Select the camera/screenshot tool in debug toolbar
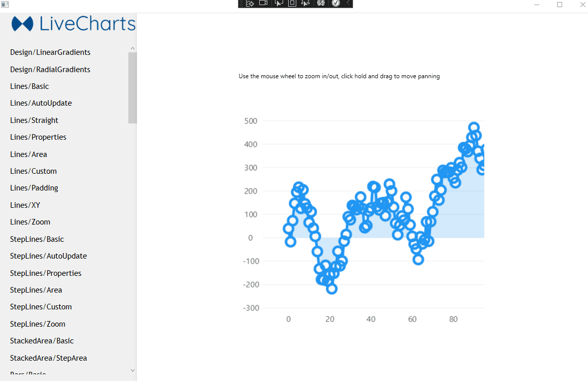Screen dimensions: 588x381 pos(263,3)
